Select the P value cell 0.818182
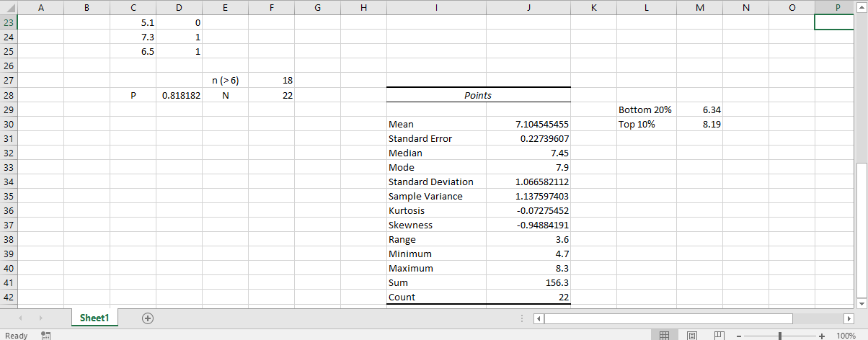Viewport: 868px width, 340px height. (179, 95)
